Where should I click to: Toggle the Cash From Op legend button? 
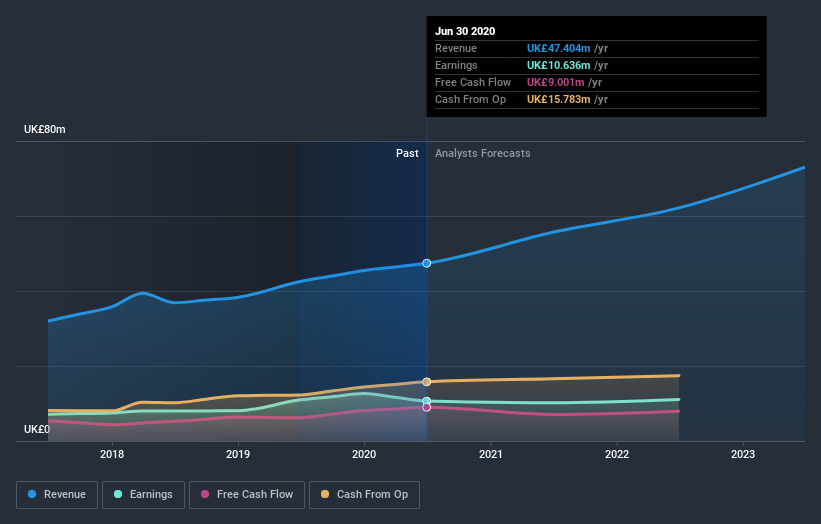364,495
